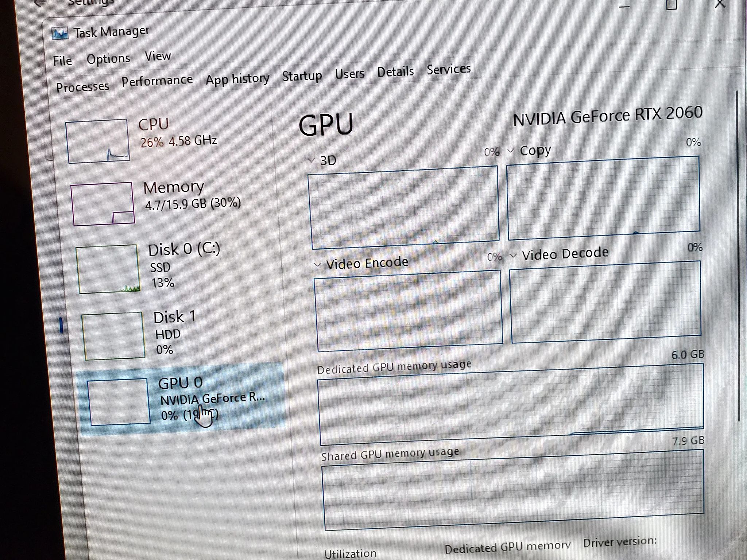Click the Copy engine graph
Screen dimensions: 747x560
coord(603,198)
